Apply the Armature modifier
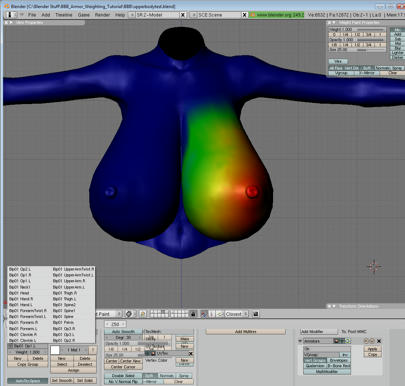Screen dimensions: 405x386 click(x=372, y=349)
